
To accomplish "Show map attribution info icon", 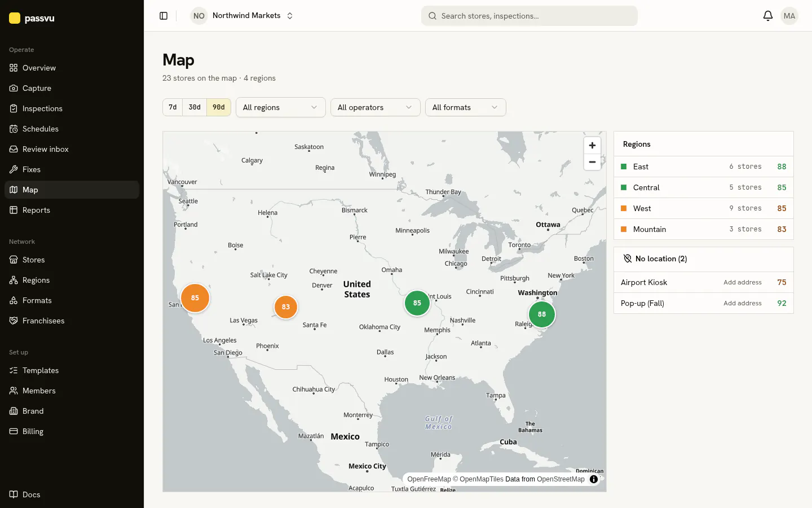I will [594, 479].
